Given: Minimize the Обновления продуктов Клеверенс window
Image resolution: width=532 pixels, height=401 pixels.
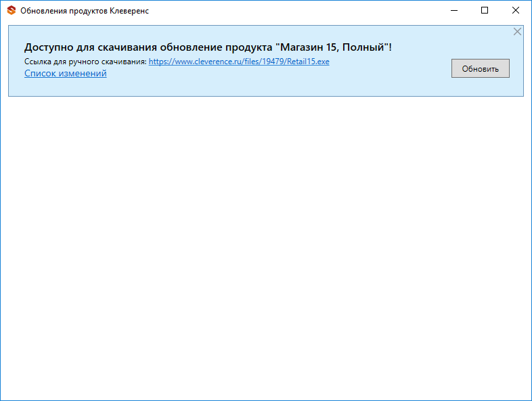Looking at the screenshot, I should pyautogui.click(x=454, y=11).
